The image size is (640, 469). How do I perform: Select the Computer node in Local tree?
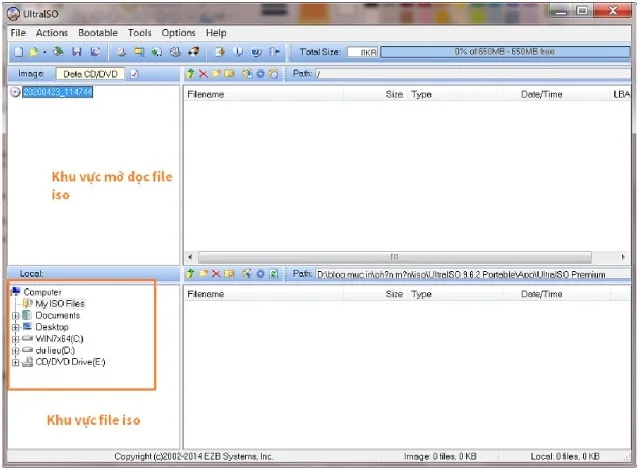[42, 292]
